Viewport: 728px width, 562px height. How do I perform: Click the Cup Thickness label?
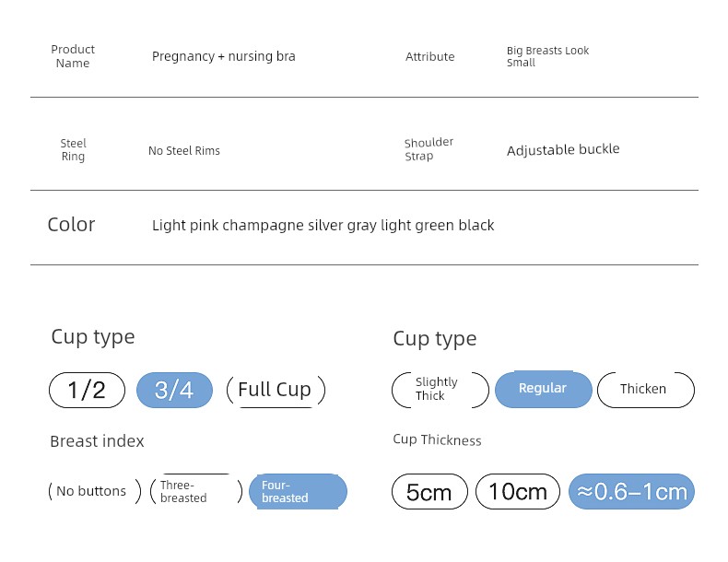437,439
